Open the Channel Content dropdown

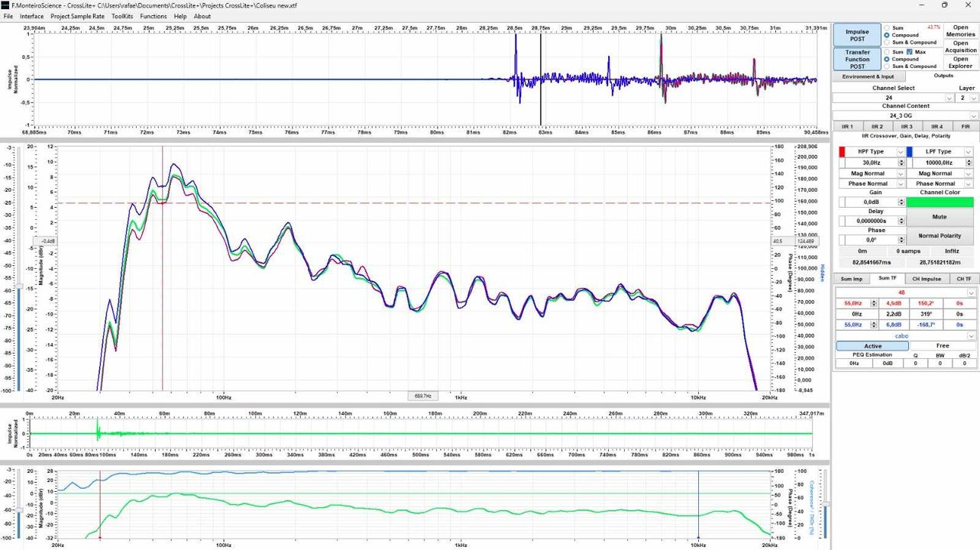(906, 115)
